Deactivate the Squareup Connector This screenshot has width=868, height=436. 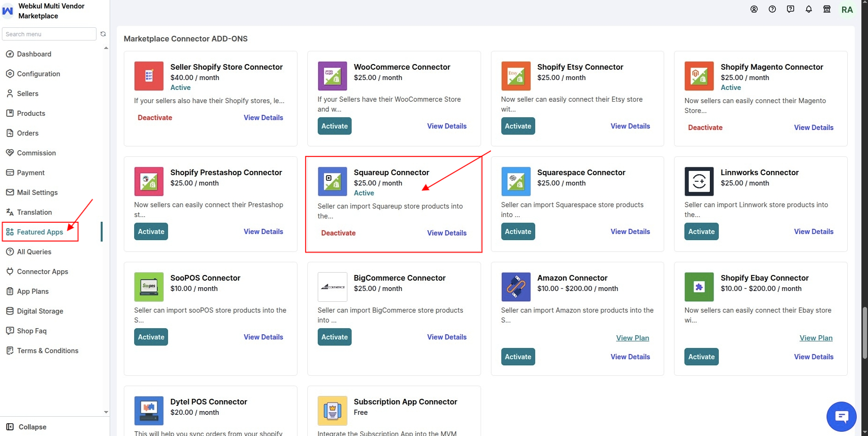click(338, 233)
